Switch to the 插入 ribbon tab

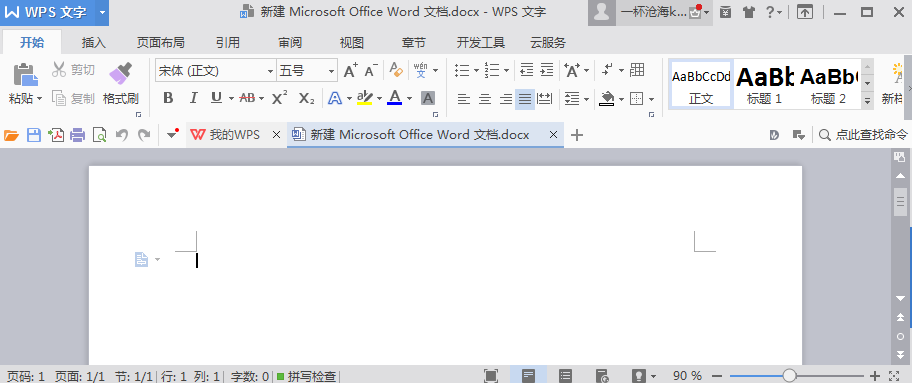[94, 42]
